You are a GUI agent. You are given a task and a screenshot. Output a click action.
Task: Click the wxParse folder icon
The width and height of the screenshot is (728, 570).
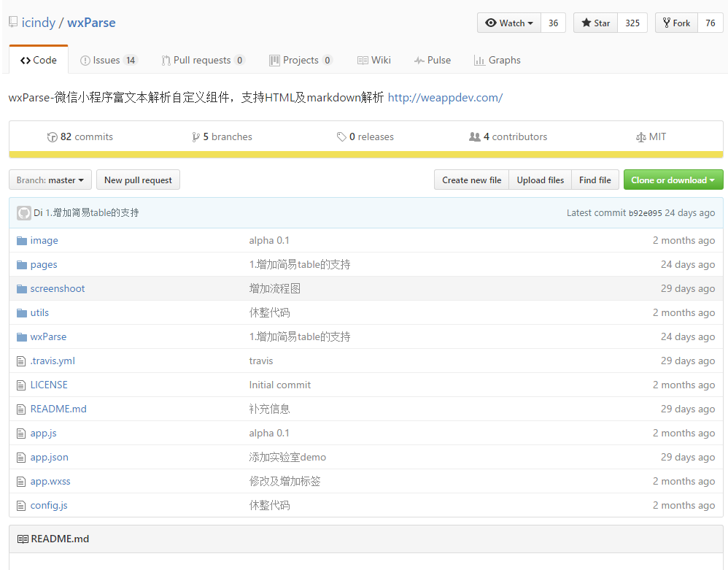[22, 336]
